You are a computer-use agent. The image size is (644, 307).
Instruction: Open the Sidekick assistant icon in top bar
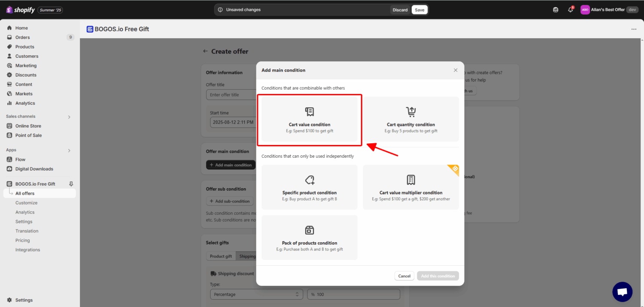556,10
